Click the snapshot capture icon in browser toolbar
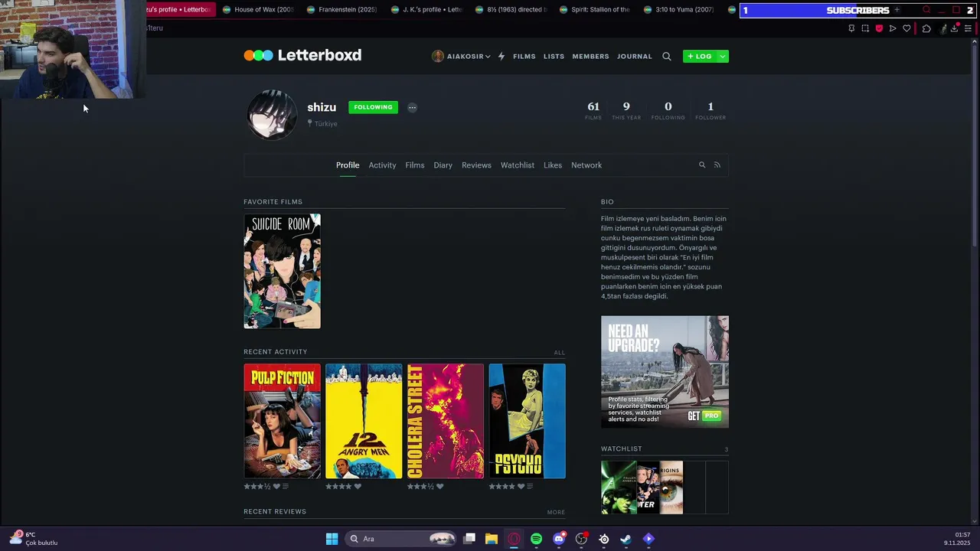Image resolution: width=980 pixels, height=551 pixels. 865,28
